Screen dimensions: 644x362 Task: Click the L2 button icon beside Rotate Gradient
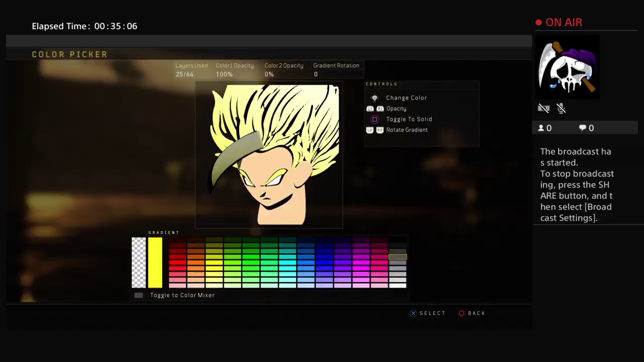(370, 130)
